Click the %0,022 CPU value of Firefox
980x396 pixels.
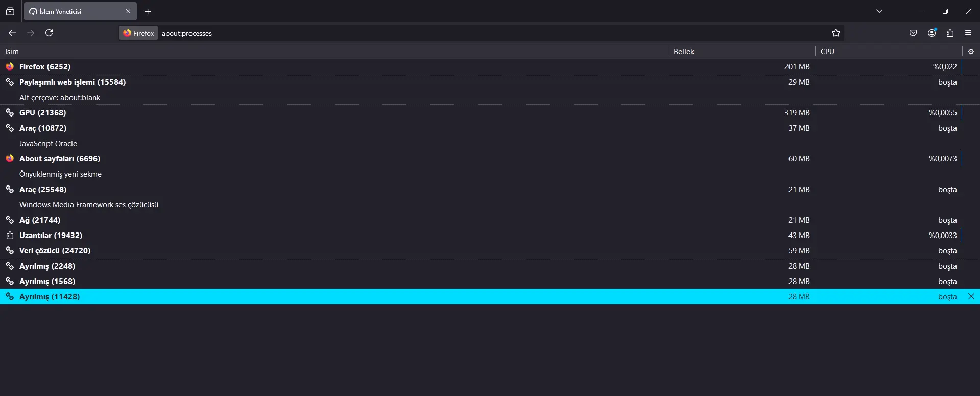point(945,66)
